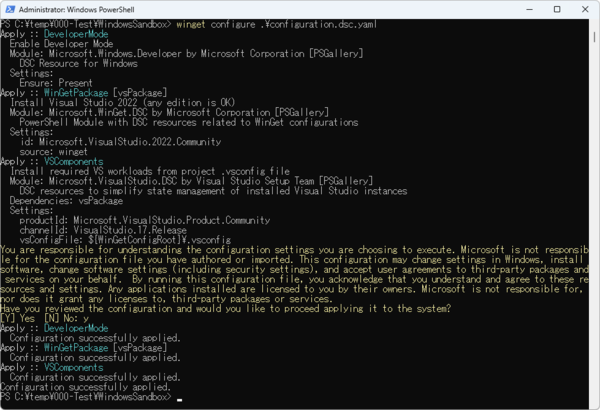Click 'source: winget' line
The height and width of the screenshot is (410, 600).
(54, 152)
